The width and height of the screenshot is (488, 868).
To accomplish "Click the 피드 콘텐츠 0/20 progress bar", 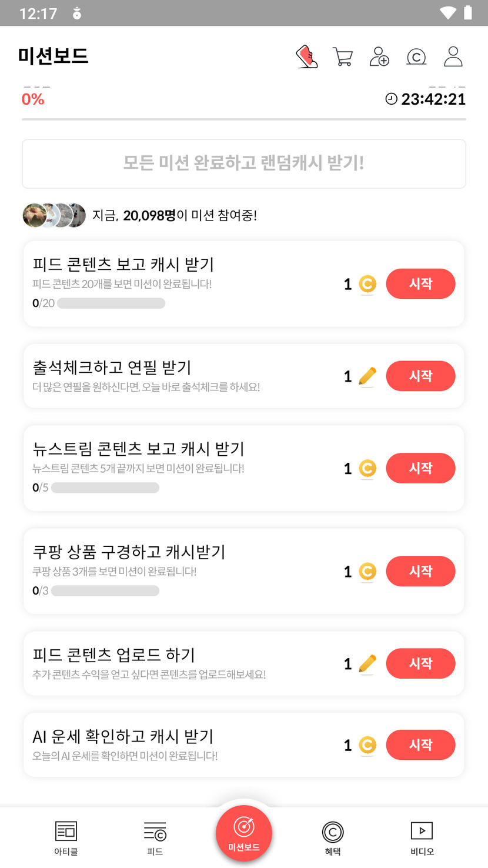I will coord(111,303).
